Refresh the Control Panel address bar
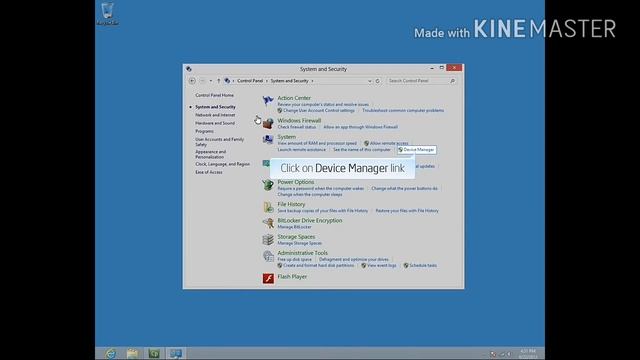The image size is (640, 360). (x=378, y=81)
